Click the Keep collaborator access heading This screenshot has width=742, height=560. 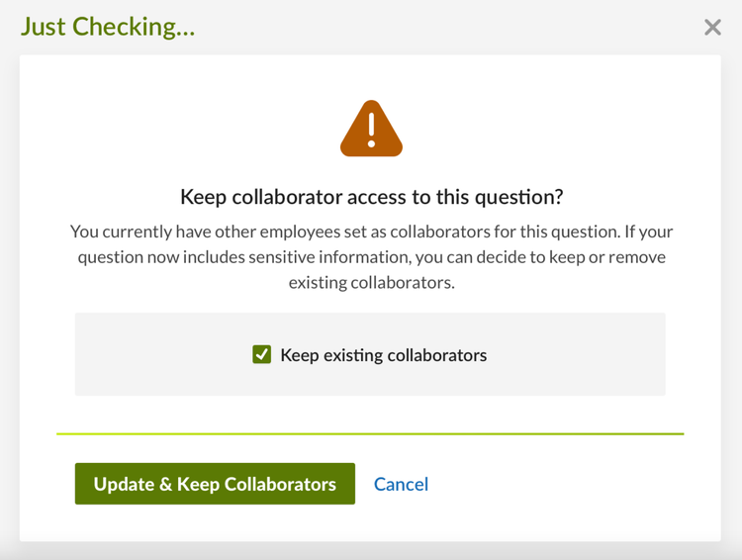pyautogui.click(x=372, y=197)
